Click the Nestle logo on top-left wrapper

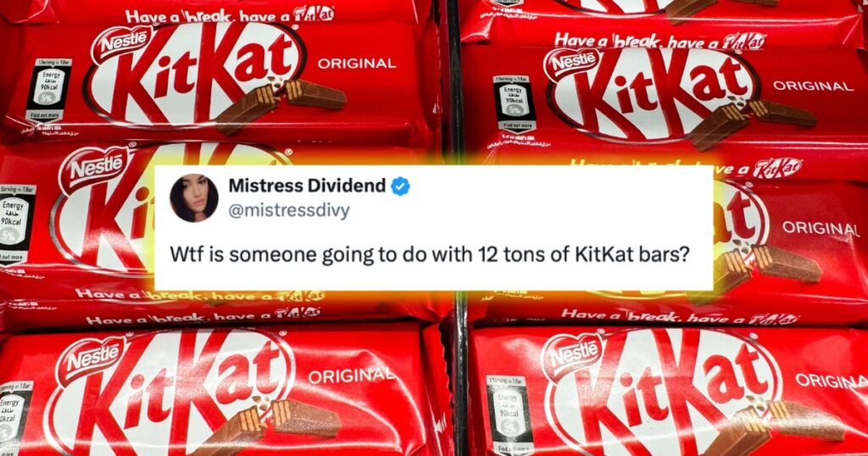tap(121, 42)
